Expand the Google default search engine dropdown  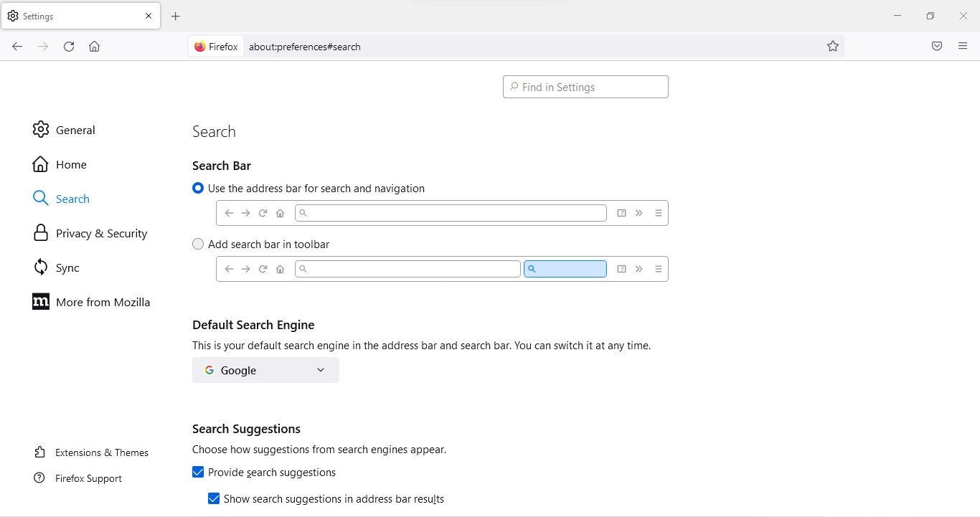coord(265,370)
